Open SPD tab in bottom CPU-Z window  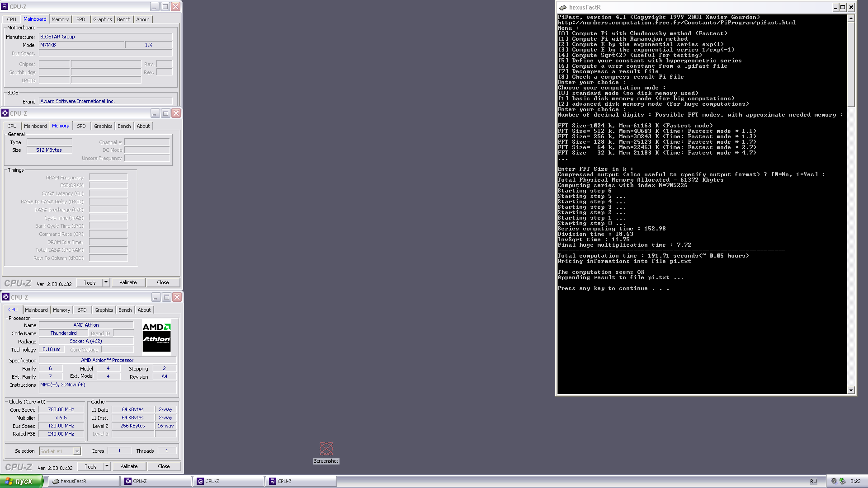82,310
